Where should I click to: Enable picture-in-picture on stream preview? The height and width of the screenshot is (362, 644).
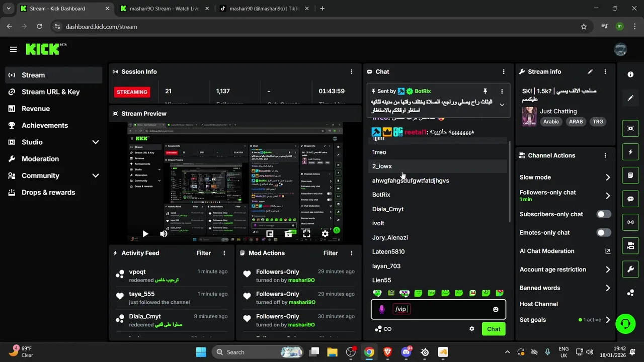coord(270,234)
